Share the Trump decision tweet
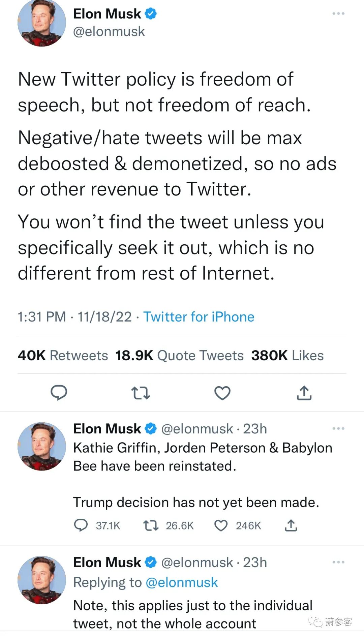Image resolution: width=364 pixels, height=638 pixels. click(291, 525)
